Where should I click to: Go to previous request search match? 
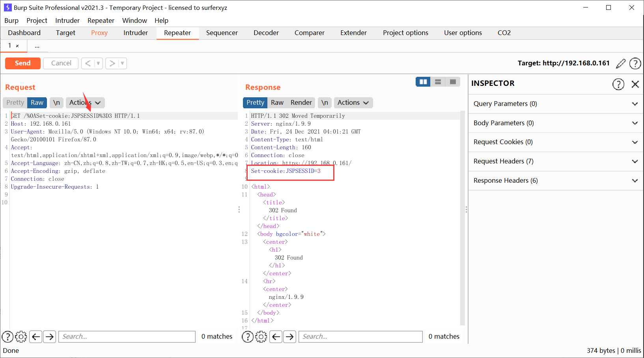point(36,337)
